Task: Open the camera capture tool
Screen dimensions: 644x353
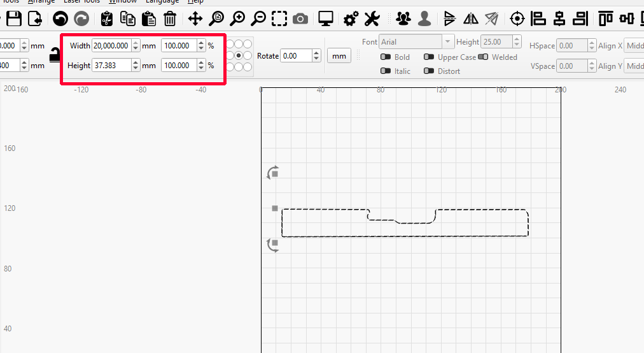Action: [300, 18]
